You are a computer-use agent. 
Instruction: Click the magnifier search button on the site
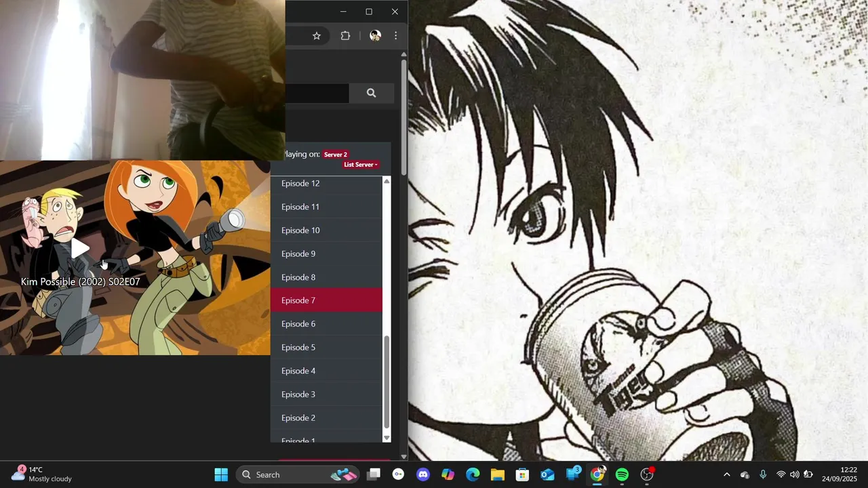click(371, 93)
